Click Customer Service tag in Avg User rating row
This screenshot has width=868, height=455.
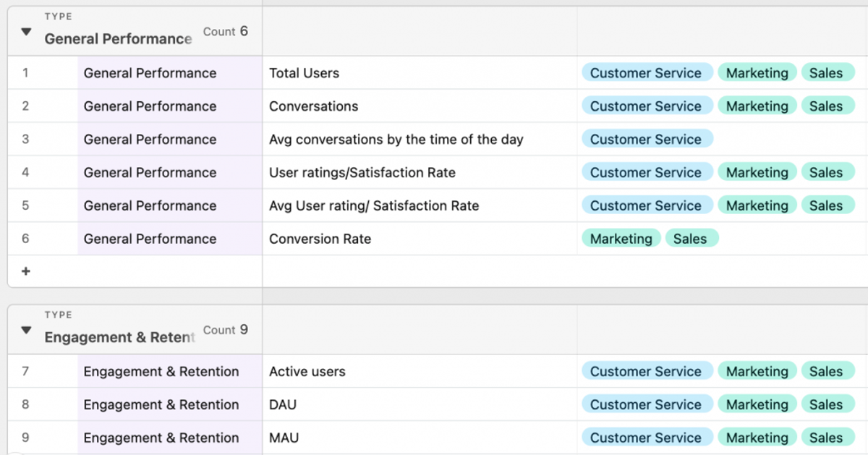point(647,206)
